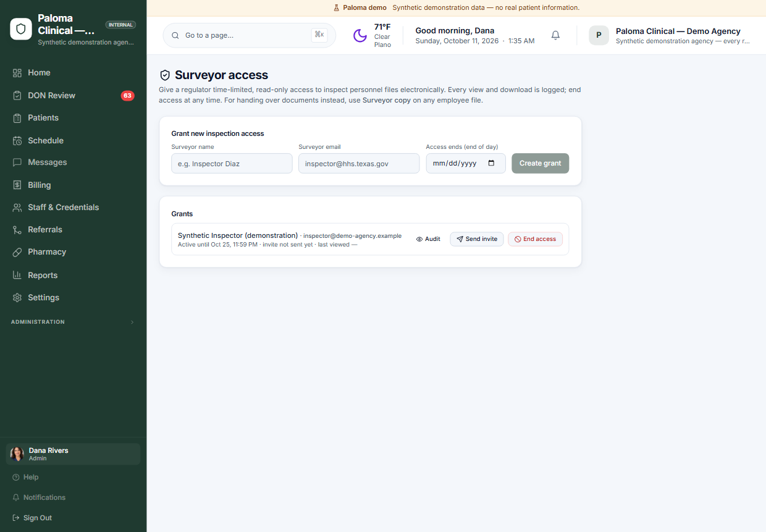Click the Paloma shield logo icon
This screenshot has height=532, width=766.
[x=21, y=29]
